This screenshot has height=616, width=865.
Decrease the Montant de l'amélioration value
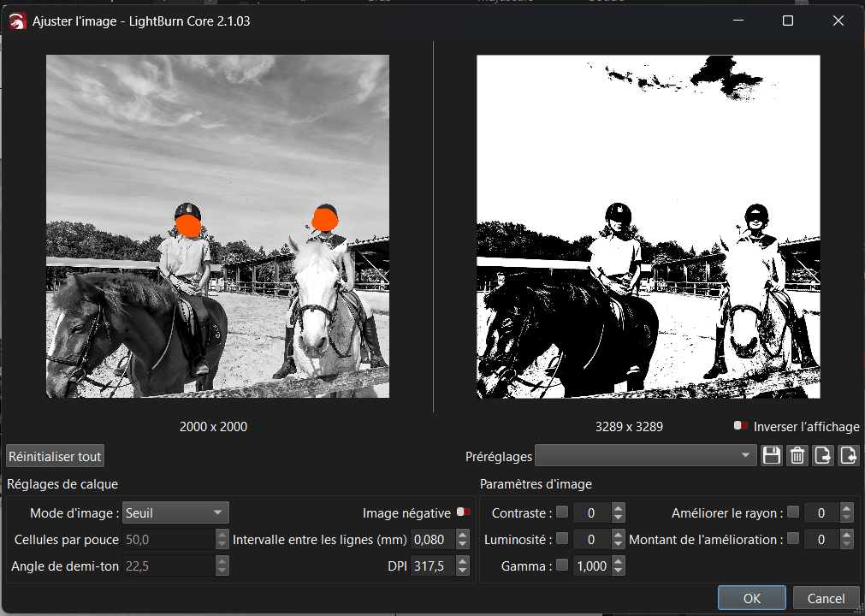point(846,544)
